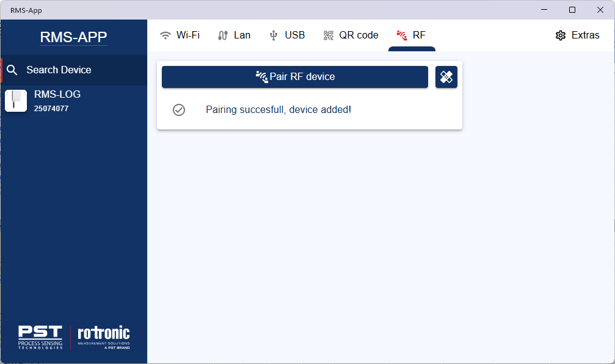Image resolution: width=615 pixels, height=364 pixels.
Task: Select the QR code scan icon
Action: click(x=329, y=35)
